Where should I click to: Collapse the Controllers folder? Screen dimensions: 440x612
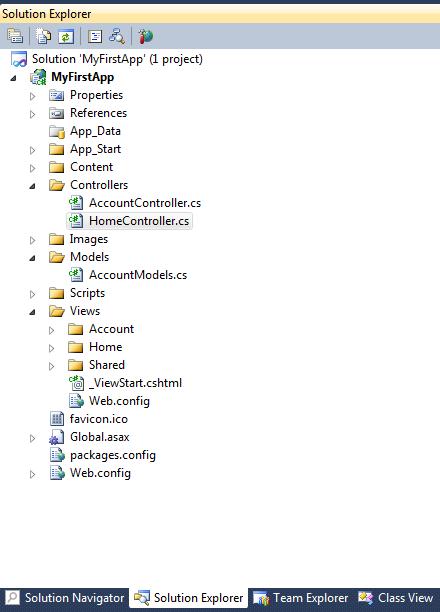(x=33, y=186)
